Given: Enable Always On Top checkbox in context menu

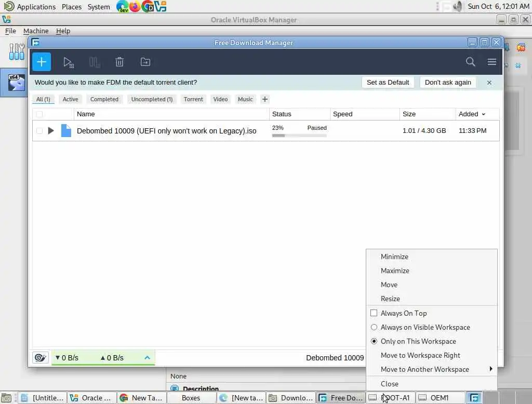Looking at the screenshot, I should [x=374, y=313].
